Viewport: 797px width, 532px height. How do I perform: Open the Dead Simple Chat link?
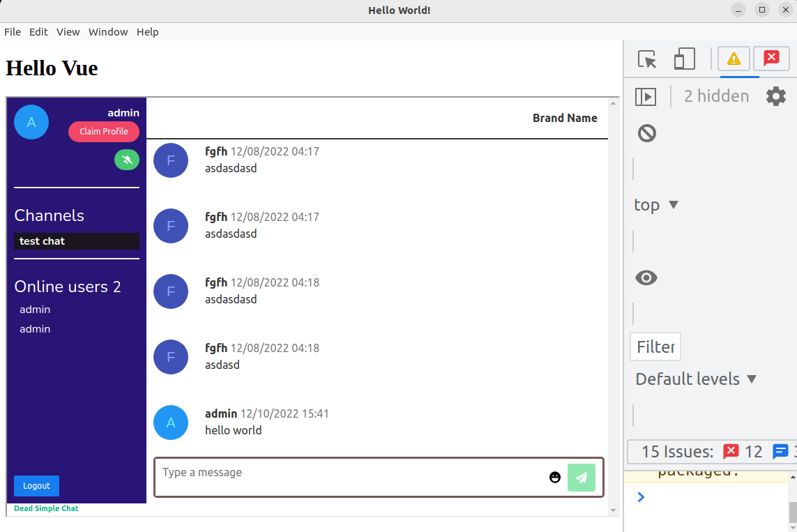pyautogui.click(x=46, y=508)
